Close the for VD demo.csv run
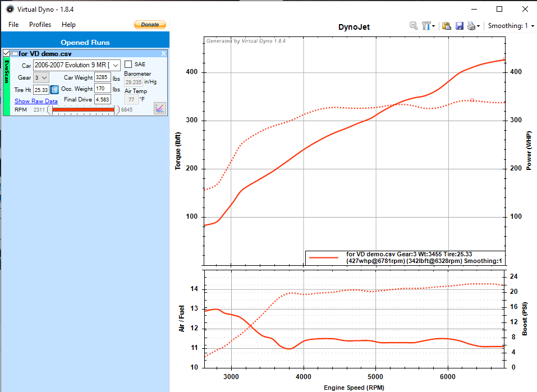Screen dimensions: 537x392 pyautogui.click(x=164, y=53)
